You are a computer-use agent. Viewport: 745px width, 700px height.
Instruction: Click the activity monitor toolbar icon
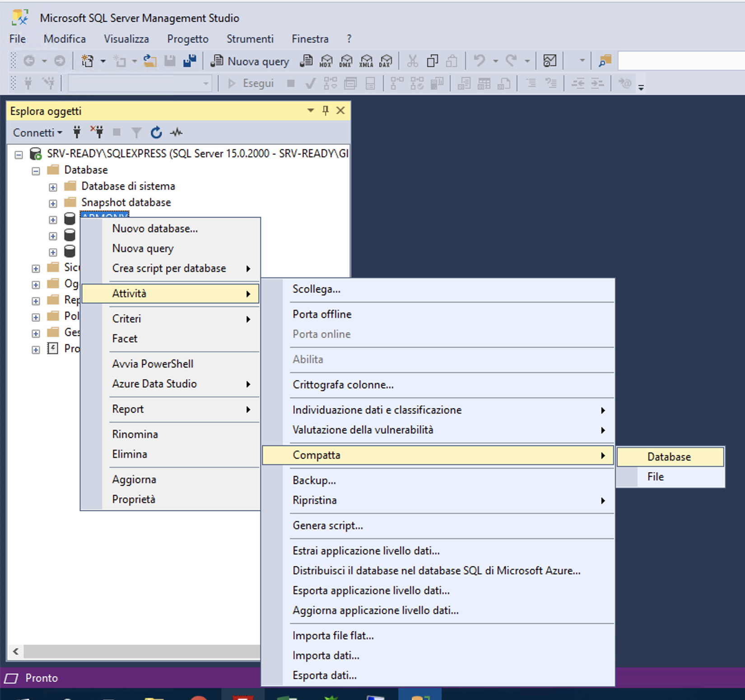click(549, 61)
